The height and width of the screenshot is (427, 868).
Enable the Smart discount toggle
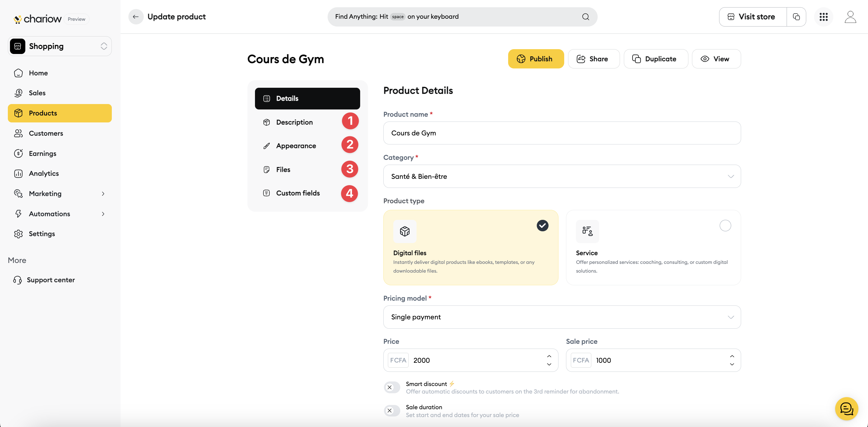point(392,387)
